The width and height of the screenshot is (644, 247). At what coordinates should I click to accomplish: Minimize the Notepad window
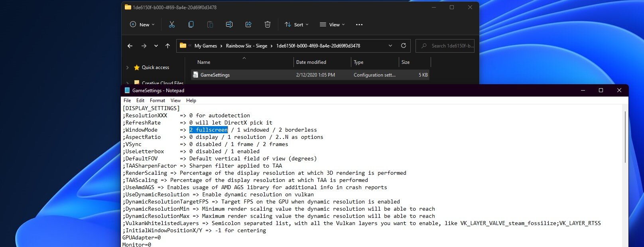tap(583, 91)
